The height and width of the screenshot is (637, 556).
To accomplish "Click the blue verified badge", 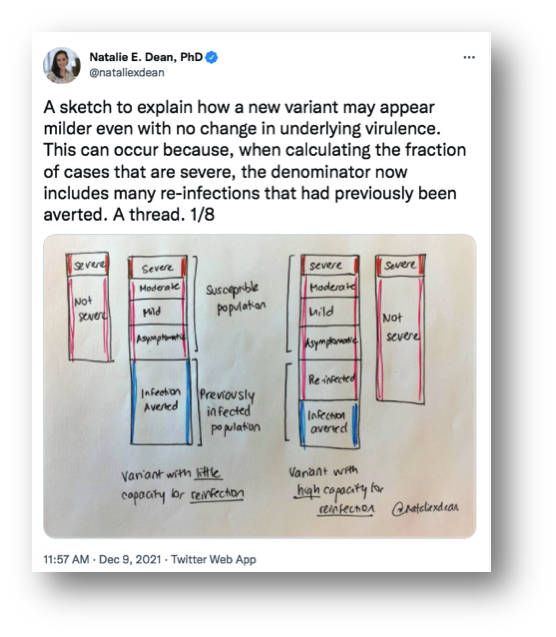I will pos(211,57).
